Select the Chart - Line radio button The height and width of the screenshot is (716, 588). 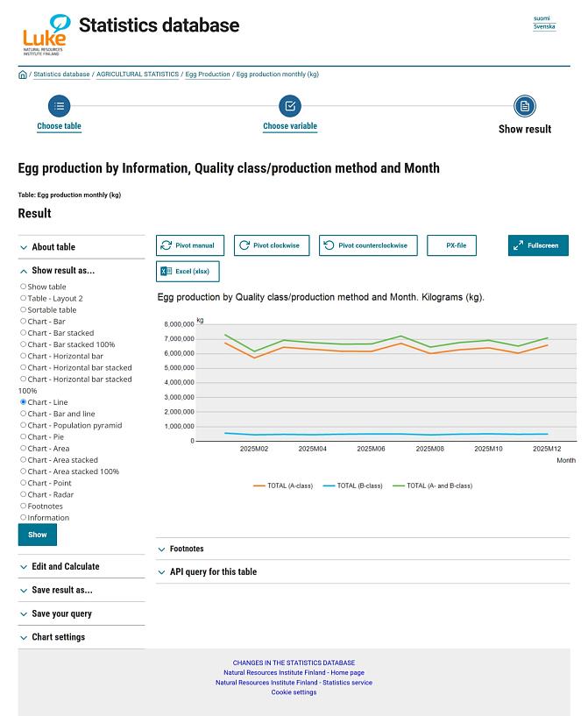(x=23, y=402)
